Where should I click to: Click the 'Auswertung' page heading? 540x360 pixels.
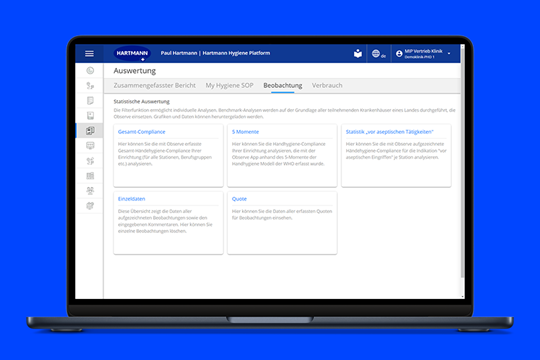point(135,71)
